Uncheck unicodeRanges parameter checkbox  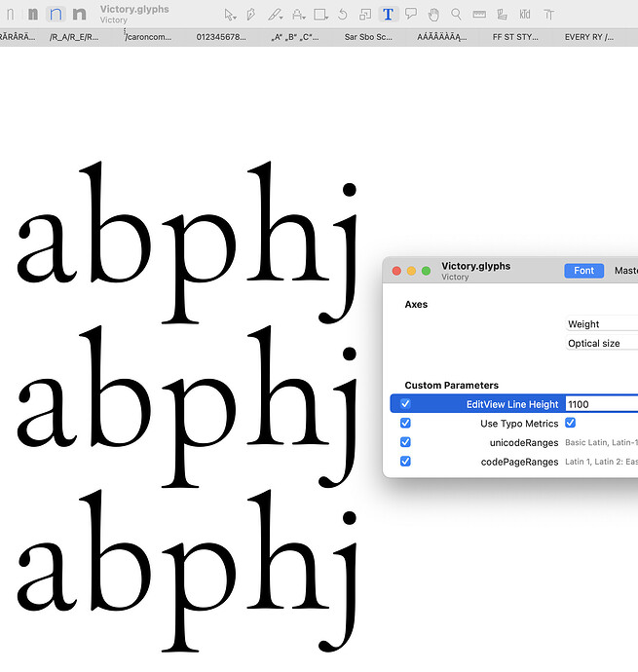click(405, 442)
